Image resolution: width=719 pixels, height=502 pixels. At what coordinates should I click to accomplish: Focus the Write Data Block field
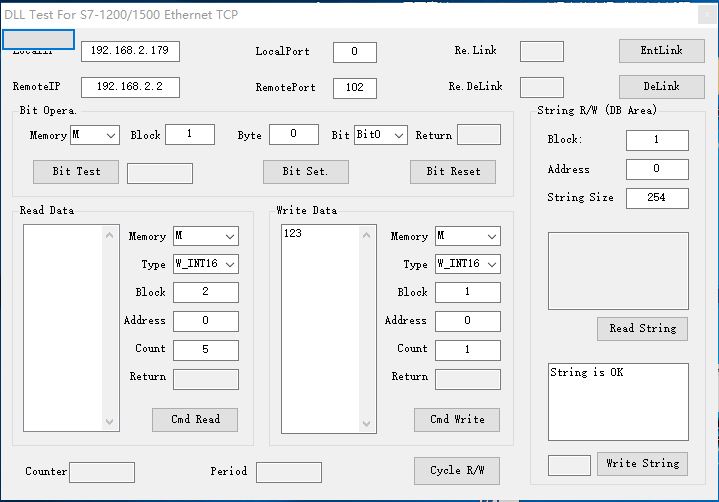[467, 292]
